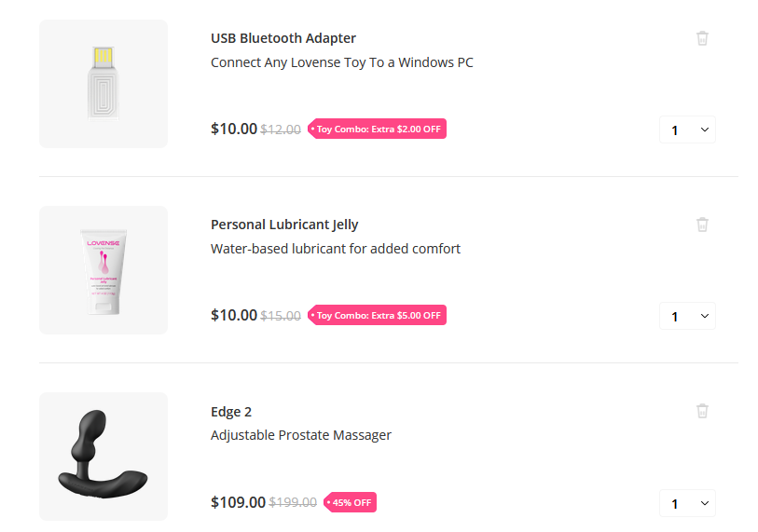Screen dimensions: 758x532
Task: Click the Edge 2 product thumbnail
Action: tap(103, 457)
